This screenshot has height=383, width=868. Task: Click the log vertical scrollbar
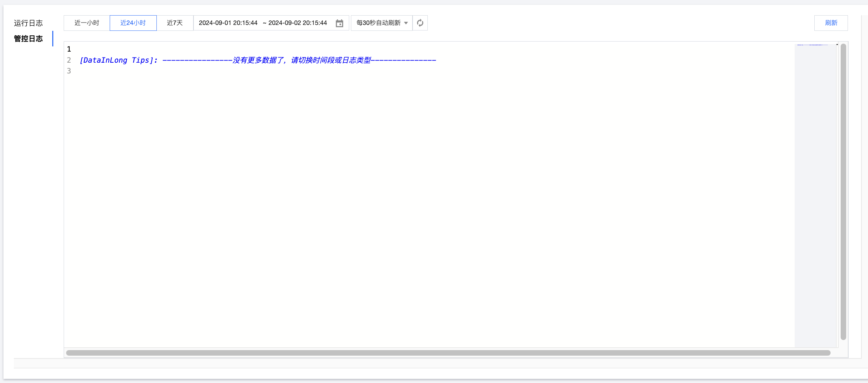[x=843, y=191]
